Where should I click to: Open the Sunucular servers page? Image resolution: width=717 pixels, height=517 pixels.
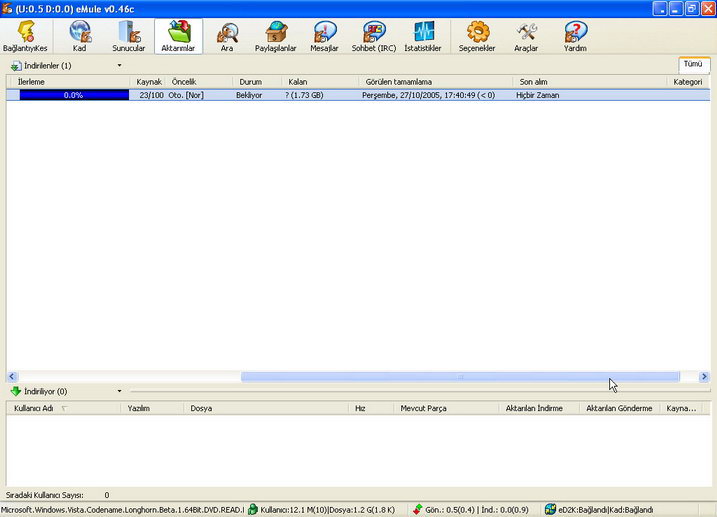point(129,32)
